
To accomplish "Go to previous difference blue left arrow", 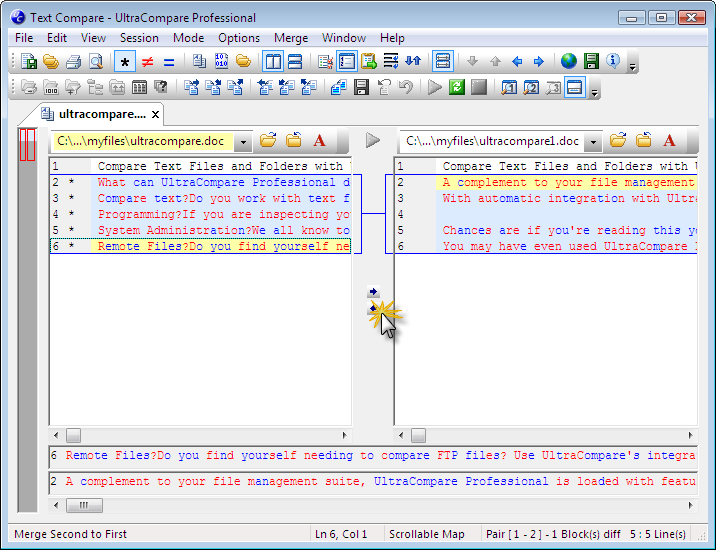I will click(517, 61).
